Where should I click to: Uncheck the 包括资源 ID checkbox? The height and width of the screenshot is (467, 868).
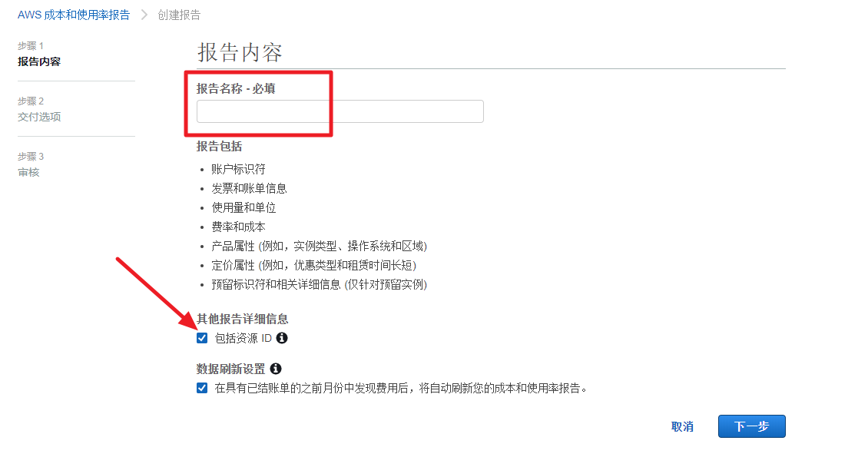[x=202, y=338]
